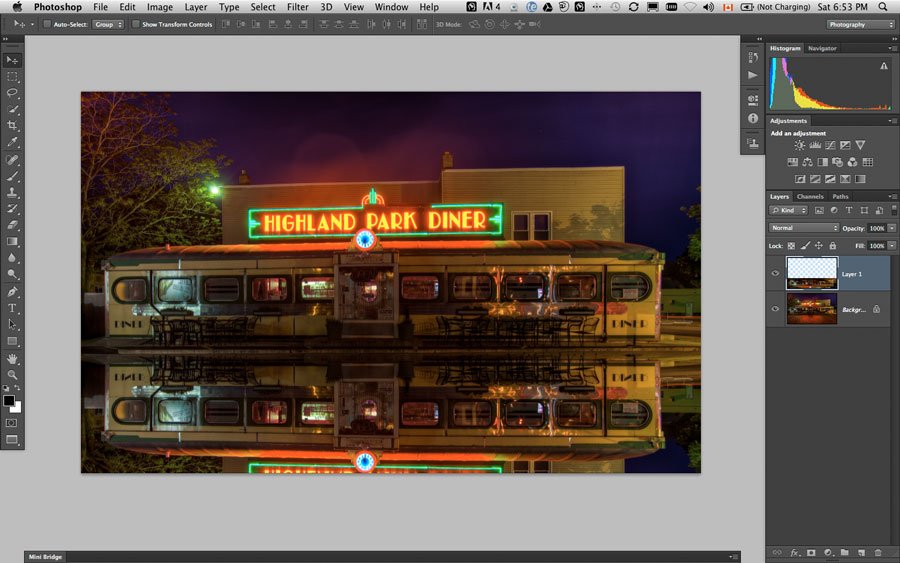Select the Background layer thumbnail
This screenshot has width=900, height=563.
point(812,309)
